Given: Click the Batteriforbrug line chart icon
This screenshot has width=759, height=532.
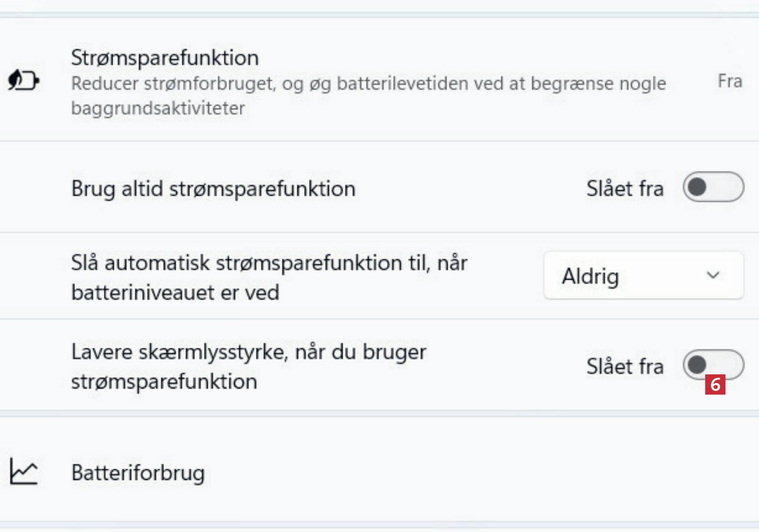Looking at the screenshot, I should pyautogui.click(x=23, y=472).
